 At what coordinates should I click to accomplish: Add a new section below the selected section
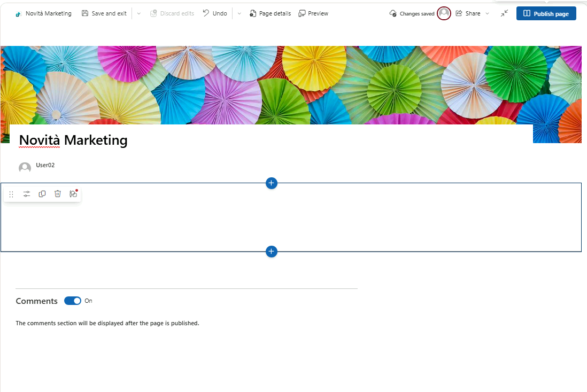272,252
